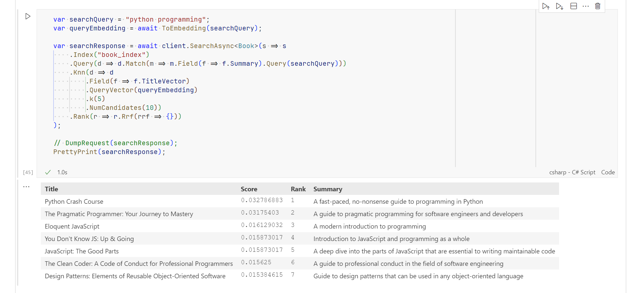644x293 pixels.
Task: Select JavaScript: The Good Parts row
Action: coord(300,251)
